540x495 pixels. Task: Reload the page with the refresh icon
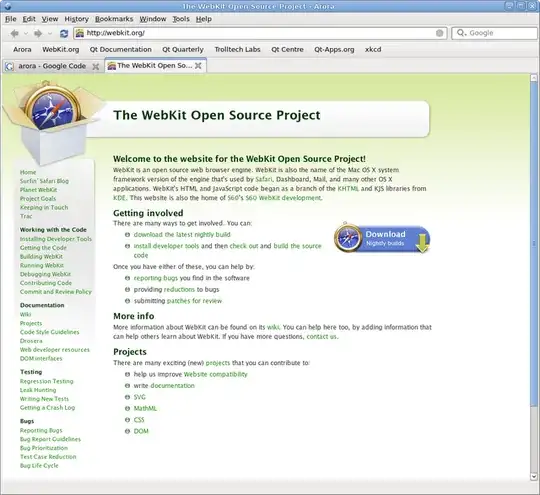point(64,33)
